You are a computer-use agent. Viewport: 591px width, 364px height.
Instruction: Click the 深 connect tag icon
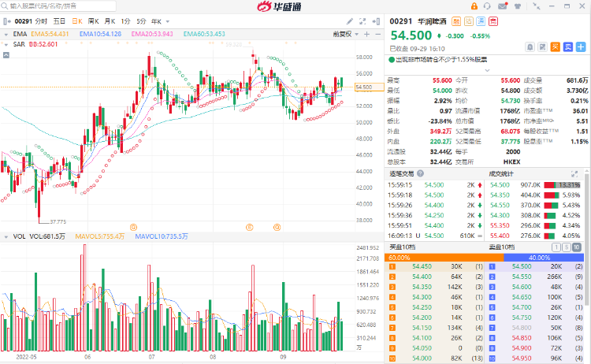tap(481, 21)
